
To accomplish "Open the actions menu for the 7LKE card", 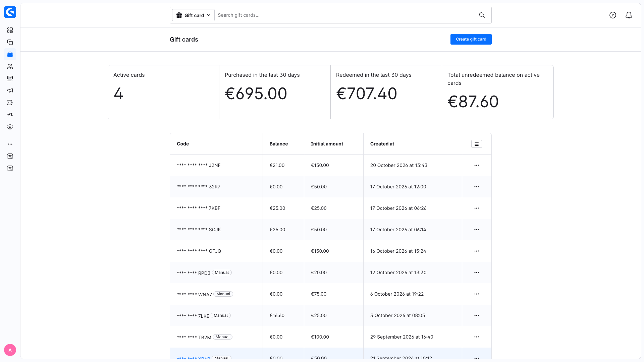I will click(477, 315).
